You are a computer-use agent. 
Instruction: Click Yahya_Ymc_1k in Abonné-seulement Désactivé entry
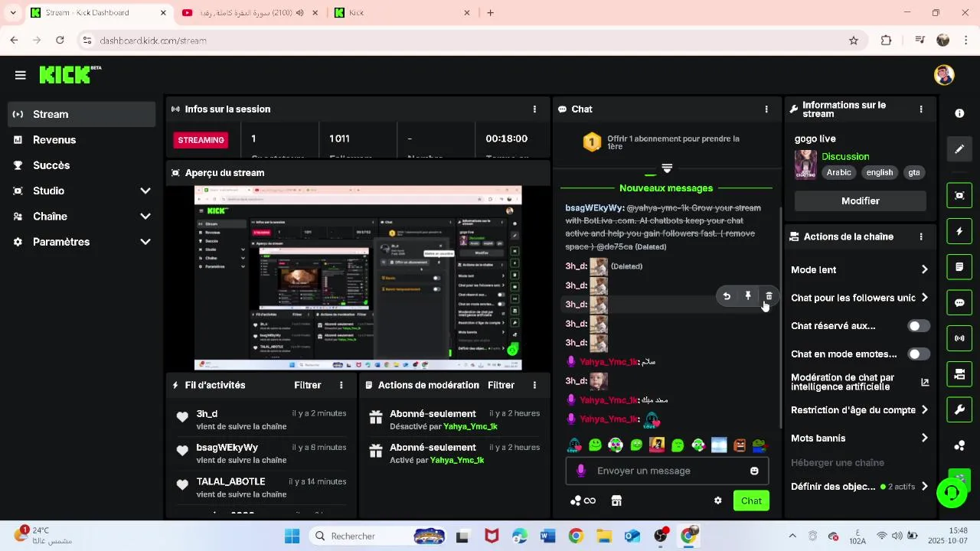(x=470, y=427)
